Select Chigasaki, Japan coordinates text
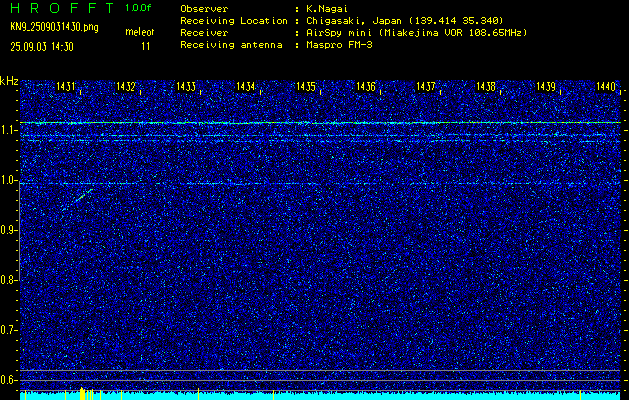Viewport: 629px width, 400px height. pos(405,21)
